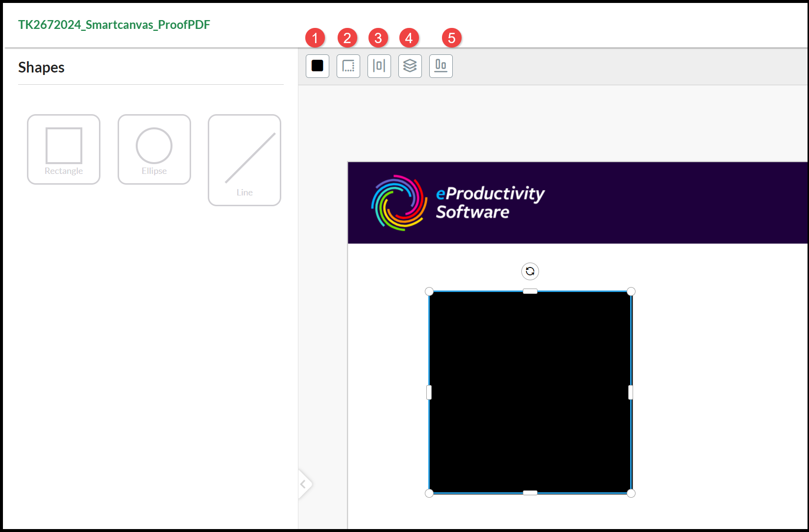Collapse the Shapes side panel
The image size is (809, 532).
point(303,484)
